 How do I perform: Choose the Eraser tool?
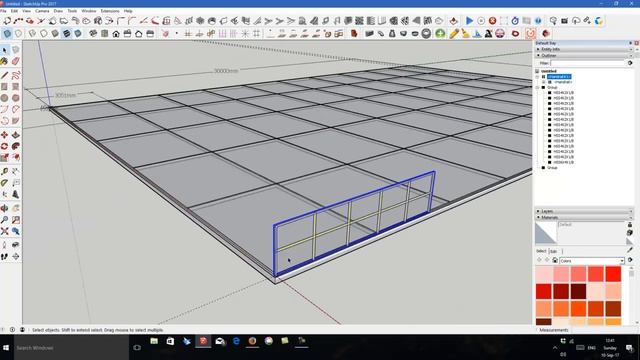click(16, 61)
